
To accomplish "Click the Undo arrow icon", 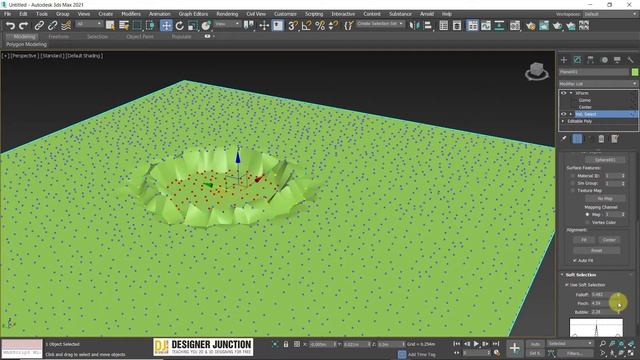I will click(10, 26).
